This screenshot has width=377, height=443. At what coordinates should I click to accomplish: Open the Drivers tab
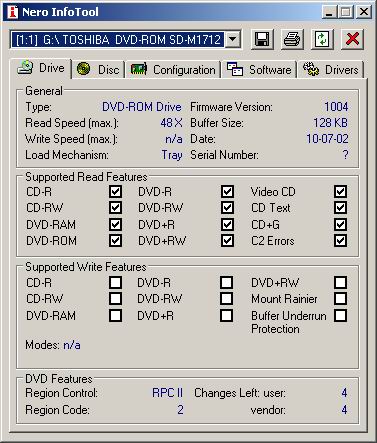pyautogui.click(x=330, y=69)
